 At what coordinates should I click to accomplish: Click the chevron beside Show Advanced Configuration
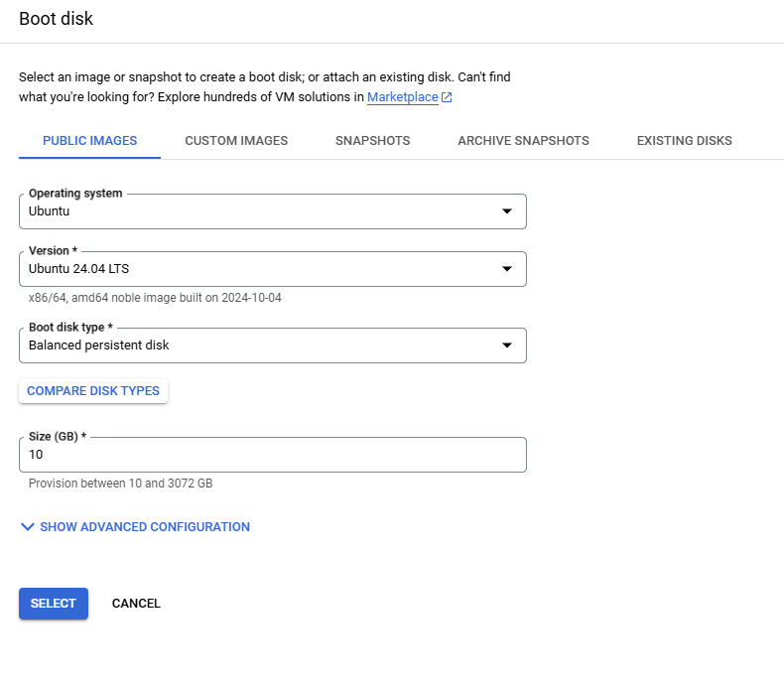coord(27,527)
